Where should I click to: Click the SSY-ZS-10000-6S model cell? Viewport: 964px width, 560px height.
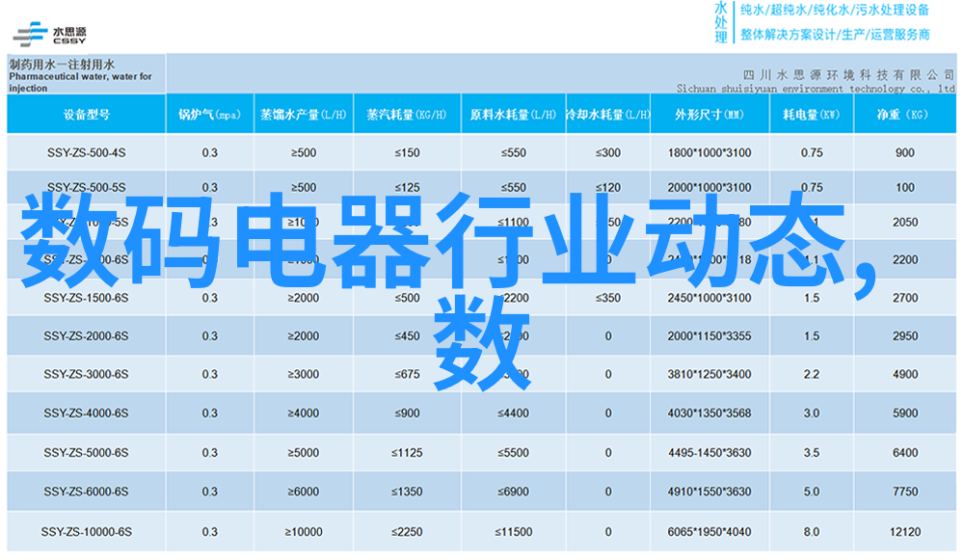point(85,532)
